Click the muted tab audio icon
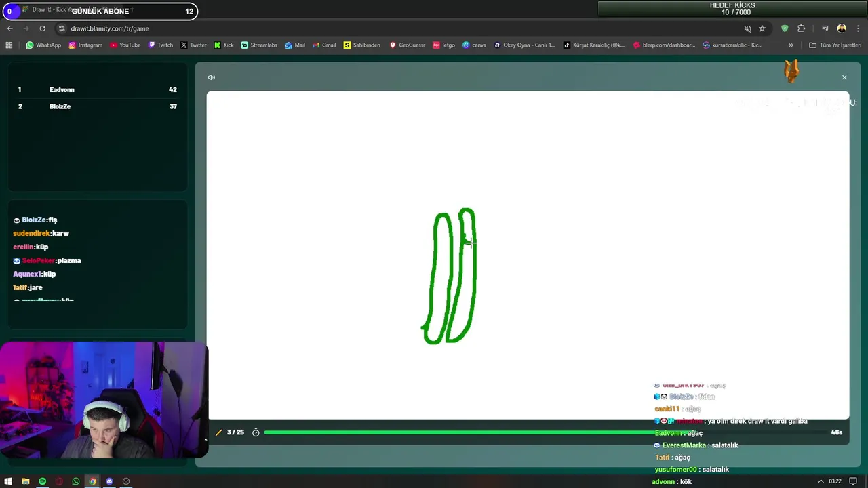 (747, 28)
